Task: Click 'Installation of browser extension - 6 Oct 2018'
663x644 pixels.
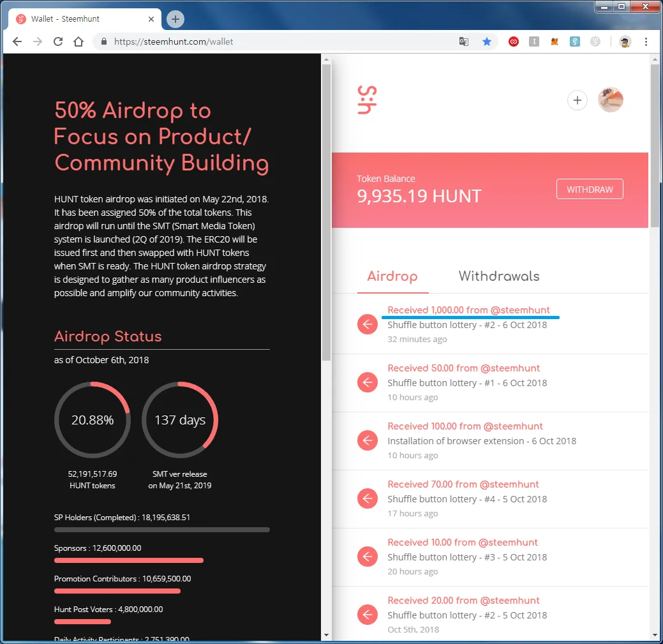Action: click(482, 441)
